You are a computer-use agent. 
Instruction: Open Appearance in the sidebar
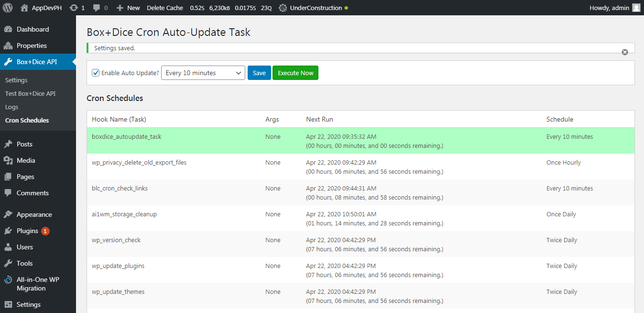click(x=34, y=214)
